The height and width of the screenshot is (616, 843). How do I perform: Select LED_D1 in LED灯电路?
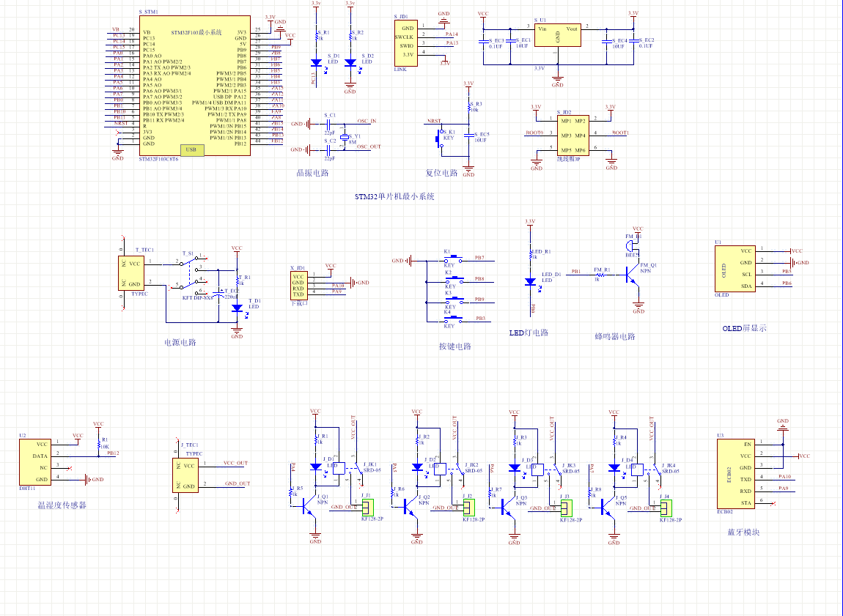530,281
